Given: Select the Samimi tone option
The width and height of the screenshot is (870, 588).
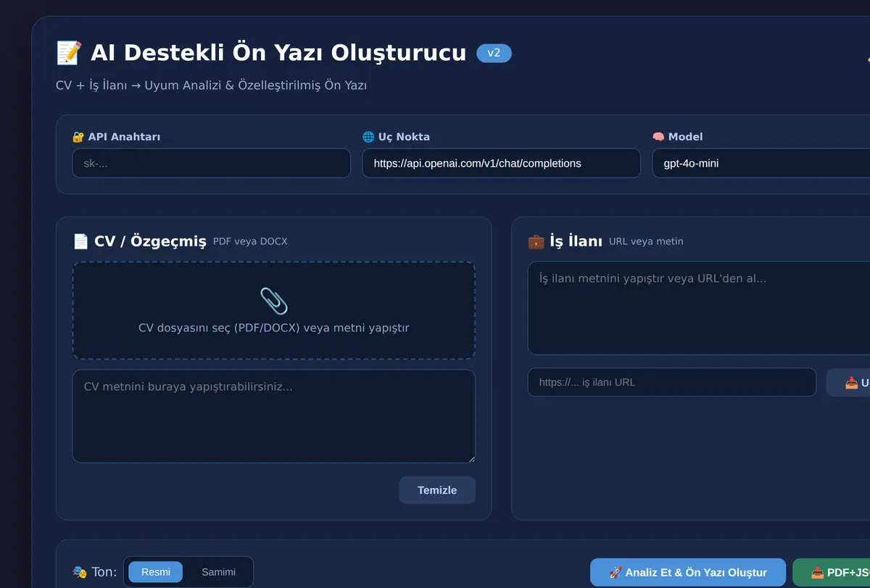Looking at the screenshot, I should pos(218,572).
